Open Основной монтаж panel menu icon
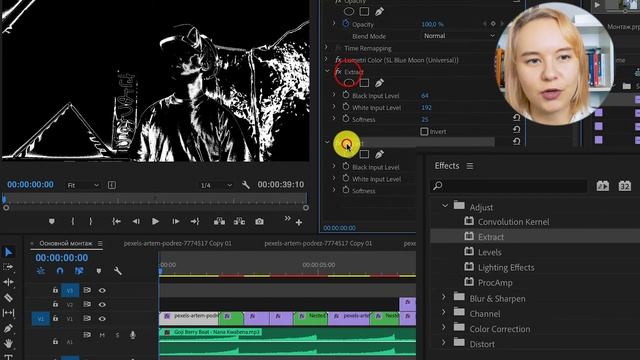 (100, 244)
